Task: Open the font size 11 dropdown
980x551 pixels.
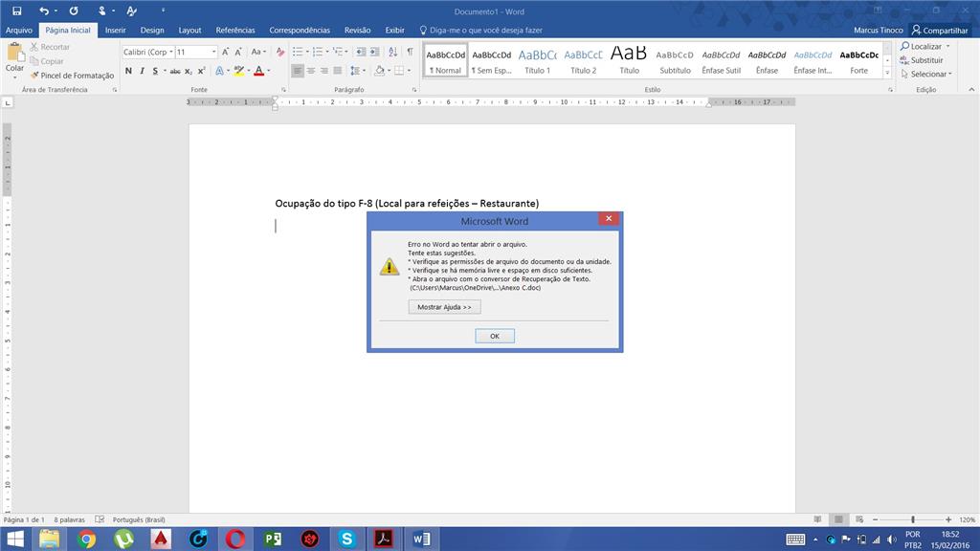Action: pos(213,52)
